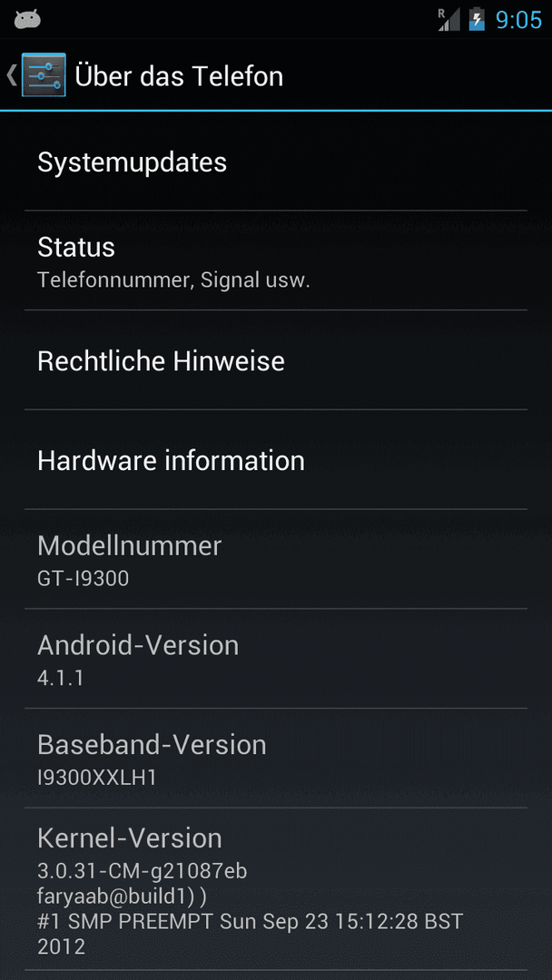
Task: Tap the Modellnummer entry
Action: (x=276, y=559)
